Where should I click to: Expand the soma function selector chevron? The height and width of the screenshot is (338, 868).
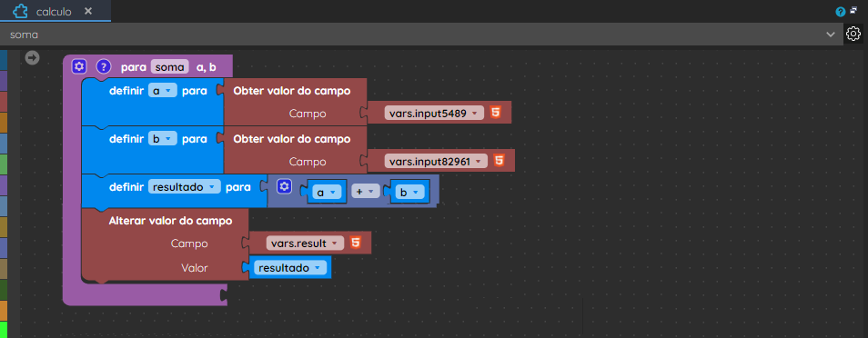831,35
